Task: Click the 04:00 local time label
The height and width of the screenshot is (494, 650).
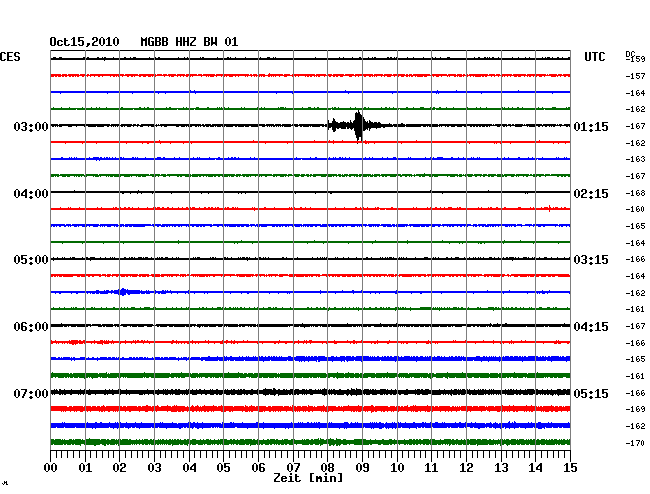Action: tap(31, 194)
